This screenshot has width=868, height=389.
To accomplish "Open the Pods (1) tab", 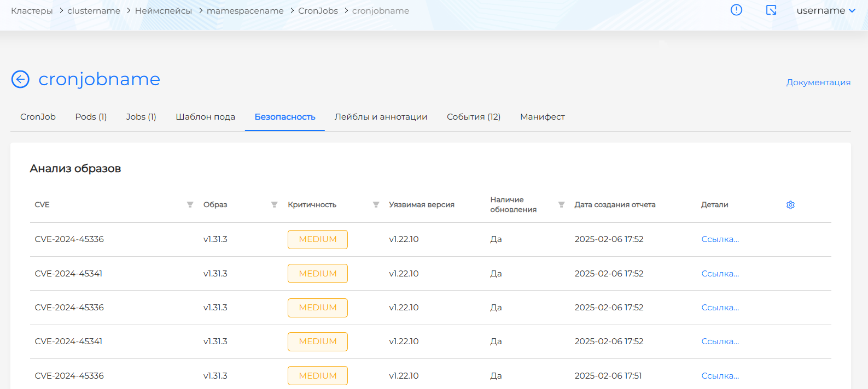I will 91,117.
